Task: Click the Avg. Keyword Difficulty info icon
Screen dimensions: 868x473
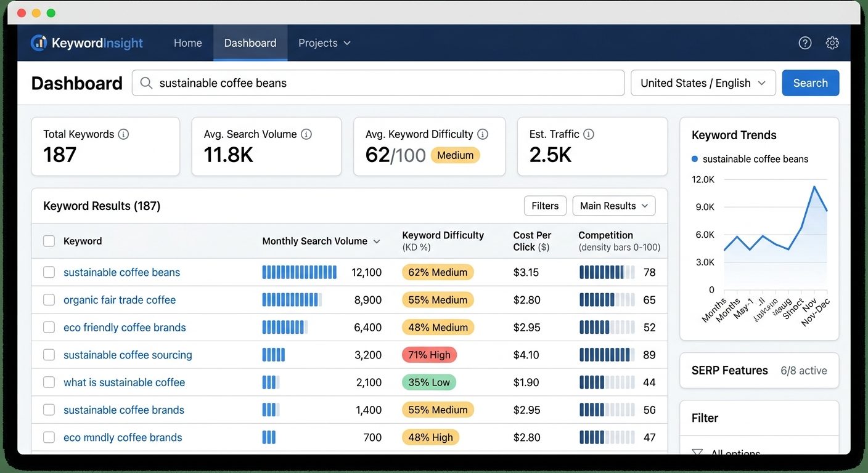Action: click(x=483, y=134)
